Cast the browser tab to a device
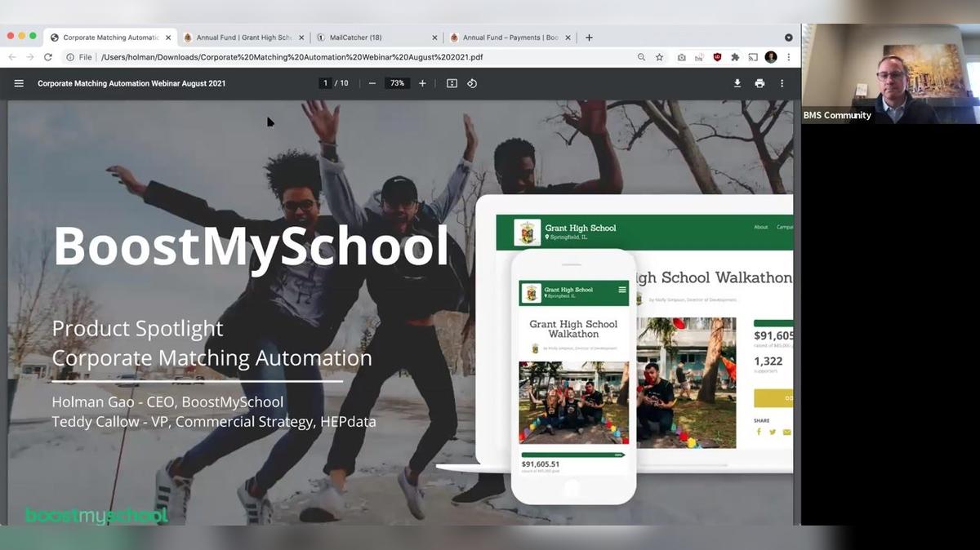 coord(753,57)
